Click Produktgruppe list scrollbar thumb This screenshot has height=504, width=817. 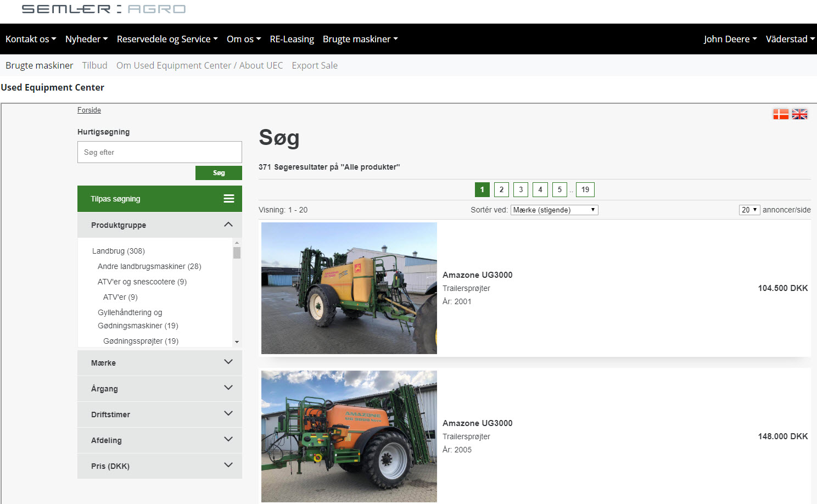pos(237,253)
